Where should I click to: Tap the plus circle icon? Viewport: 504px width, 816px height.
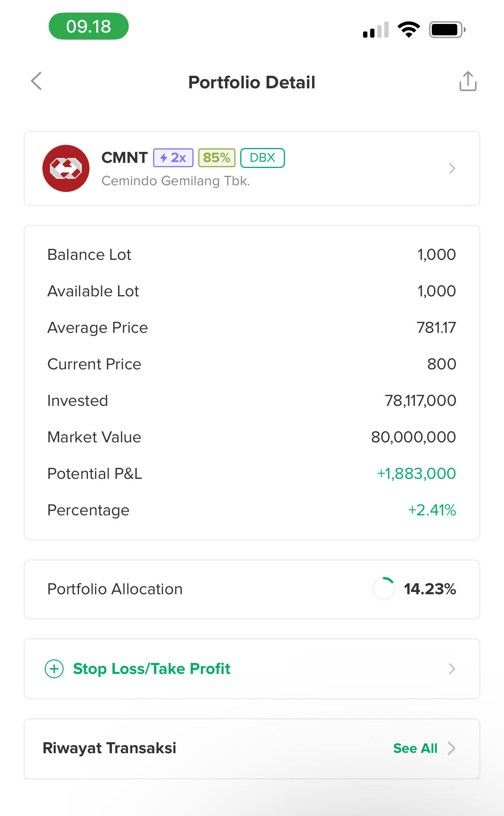[x=54, y=669]
